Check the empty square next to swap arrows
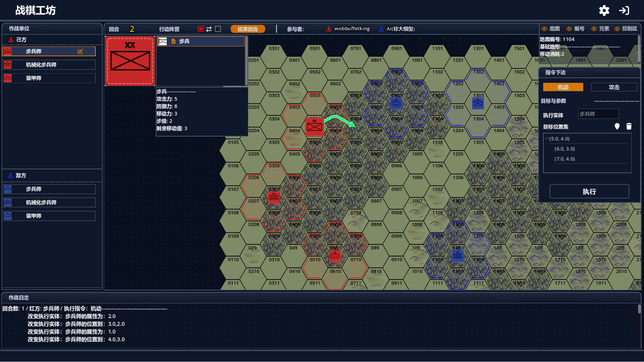This screenshot has width=644, height=362. (x=218, y=29)
